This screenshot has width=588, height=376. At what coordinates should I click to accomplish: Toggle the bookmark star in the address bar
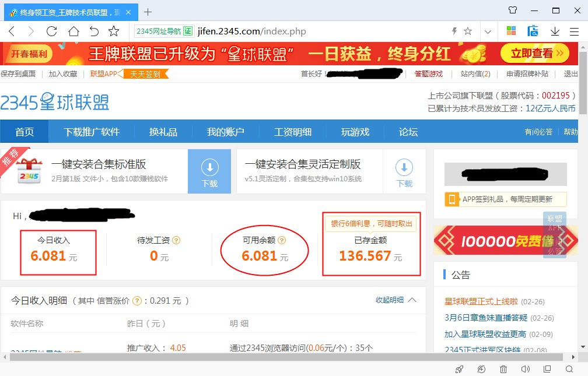click(467, 31)
